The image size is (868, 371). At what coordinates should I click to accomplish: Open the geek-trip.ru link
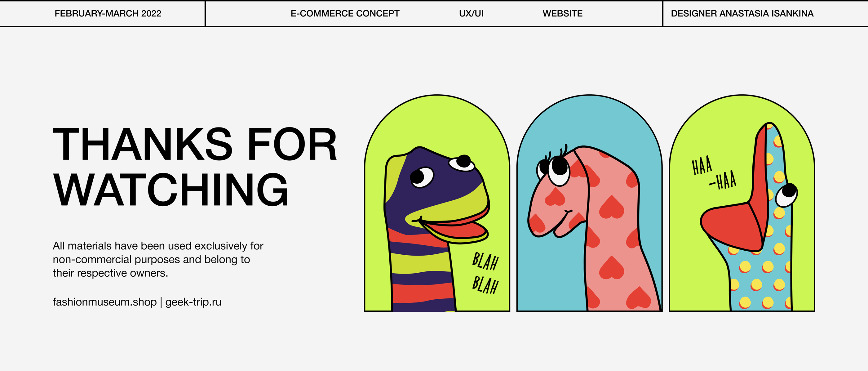pos(193,302)
